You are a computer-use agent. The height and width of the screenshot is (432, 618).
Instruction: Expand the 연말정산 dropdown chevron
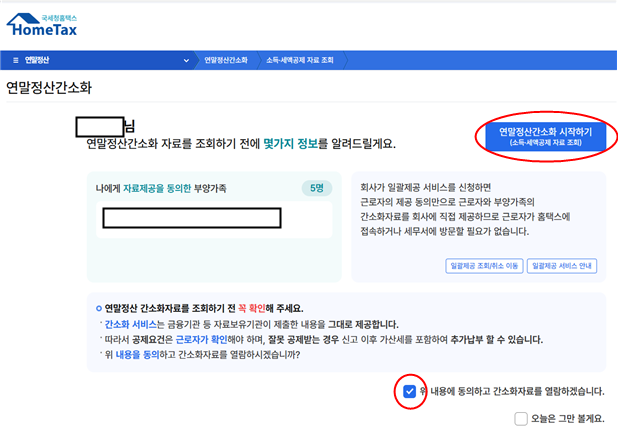187,61
